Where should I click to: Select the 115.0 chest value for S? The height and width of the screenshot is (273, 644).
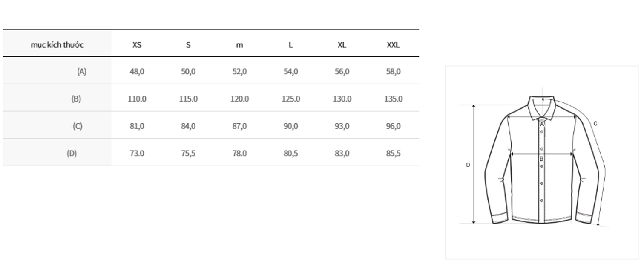188,99
